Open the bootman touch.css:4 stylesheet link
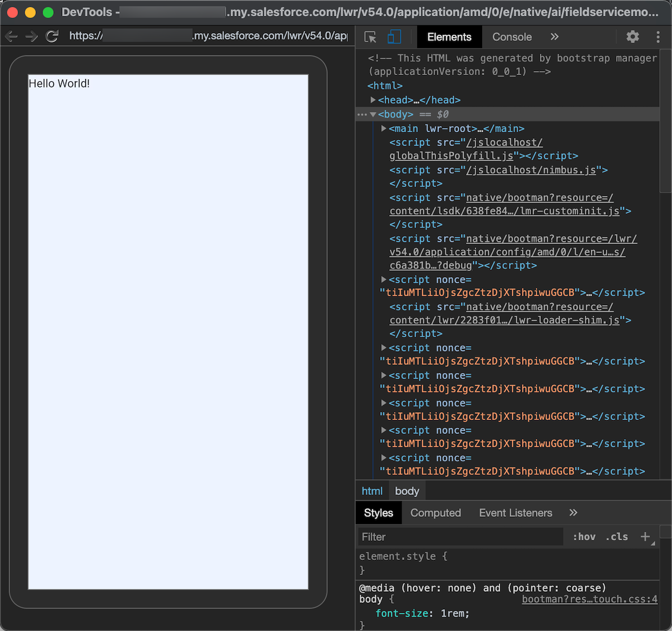 [x=589, y=599]
